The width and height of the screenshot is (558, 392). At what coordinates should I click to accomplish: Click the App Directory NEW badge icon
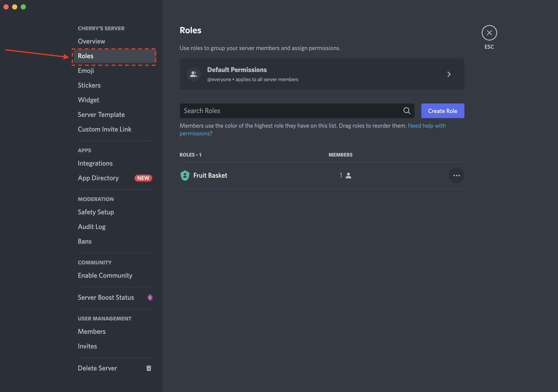tap(143, 178)
